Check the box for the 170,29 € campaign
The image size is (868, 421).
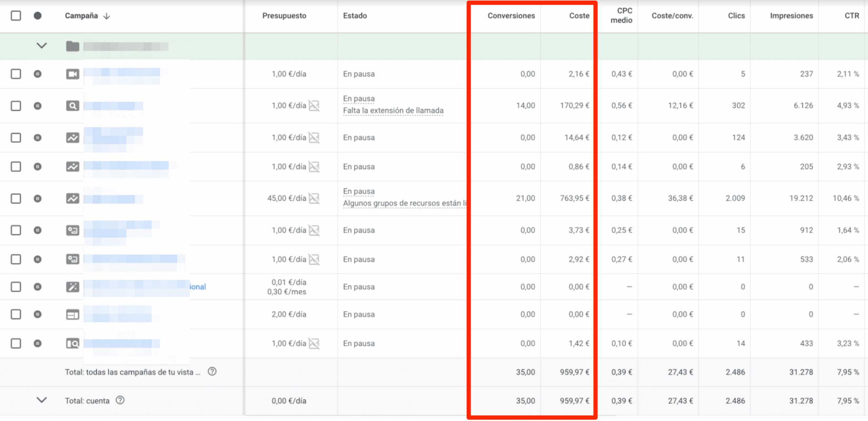16,106
